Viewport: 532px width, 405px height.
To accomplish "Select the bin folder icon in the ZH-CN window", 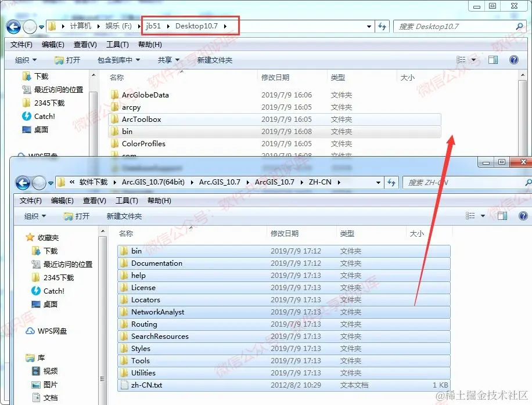I will [124, 251].
